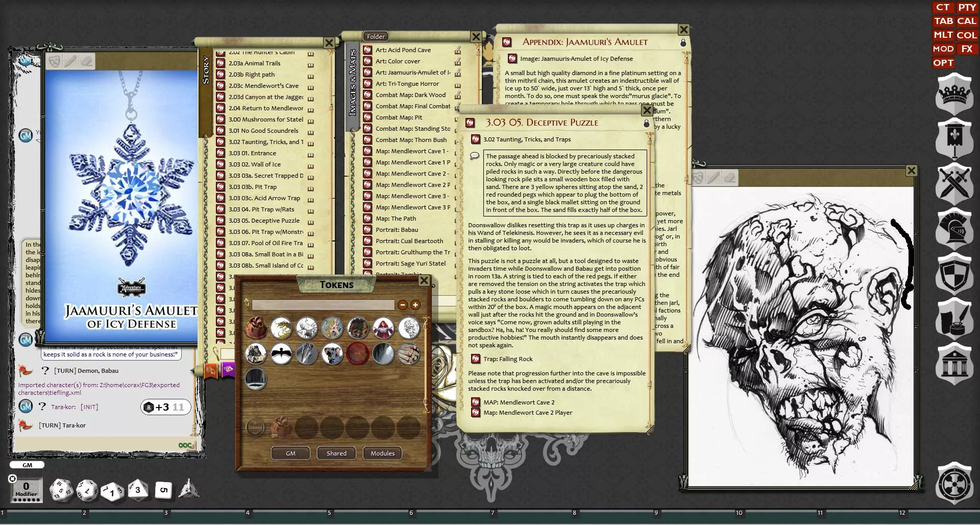Select the pencil draw tool on zombie image
980x525 pixels.
[713, 177]
